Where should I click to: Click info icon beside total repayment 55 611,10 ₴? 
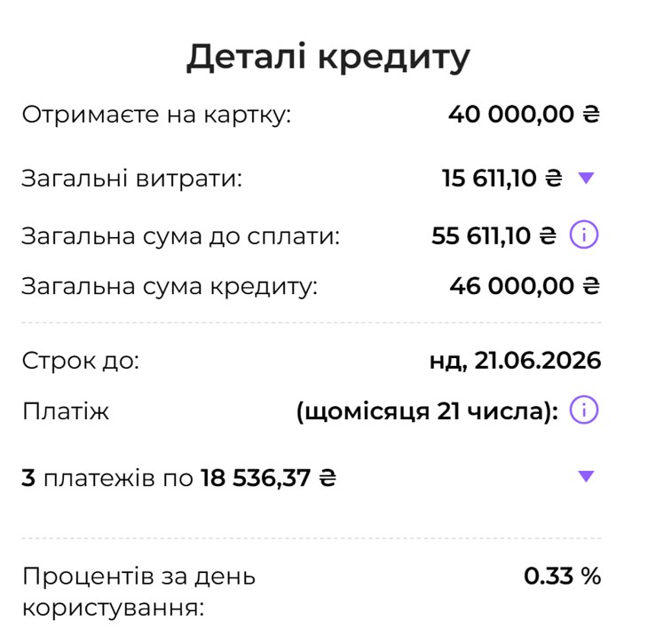click(x=584, y=235)
